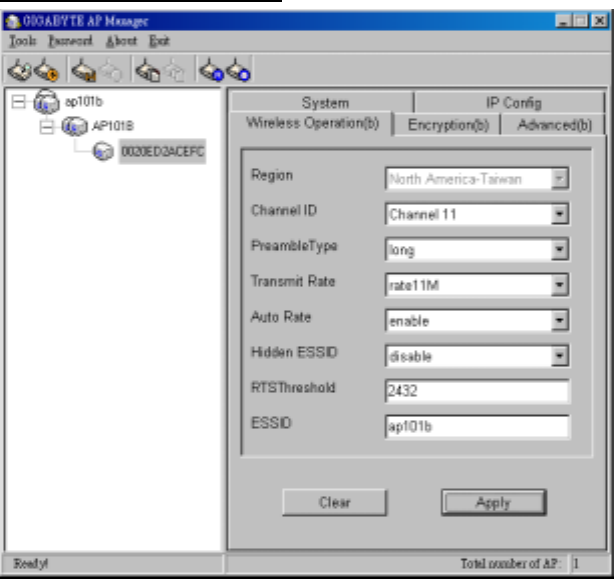The height and width of the screenshot is (579, 614).
Task: Open the Encryption(b) tab
Action: coord(448,125)
